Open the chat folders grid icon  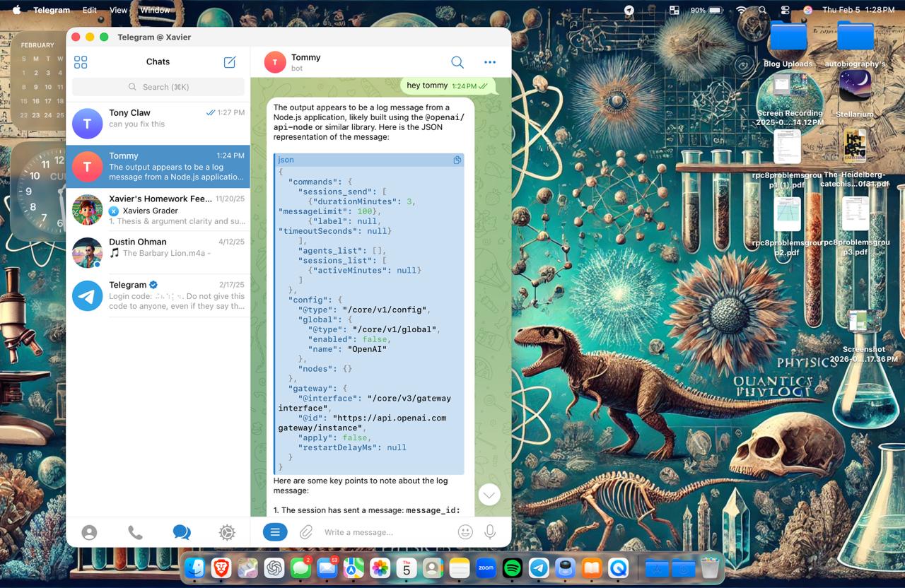point(81,62)
